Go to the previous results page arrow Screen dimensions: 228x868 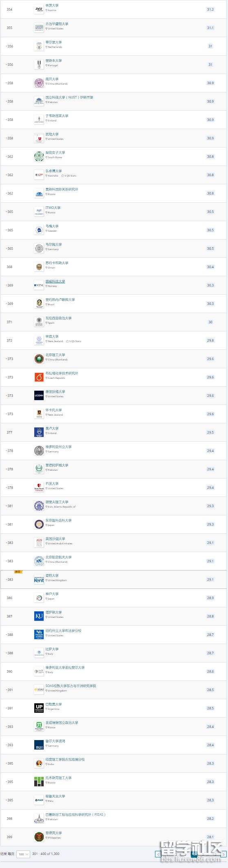click(158, 854)
